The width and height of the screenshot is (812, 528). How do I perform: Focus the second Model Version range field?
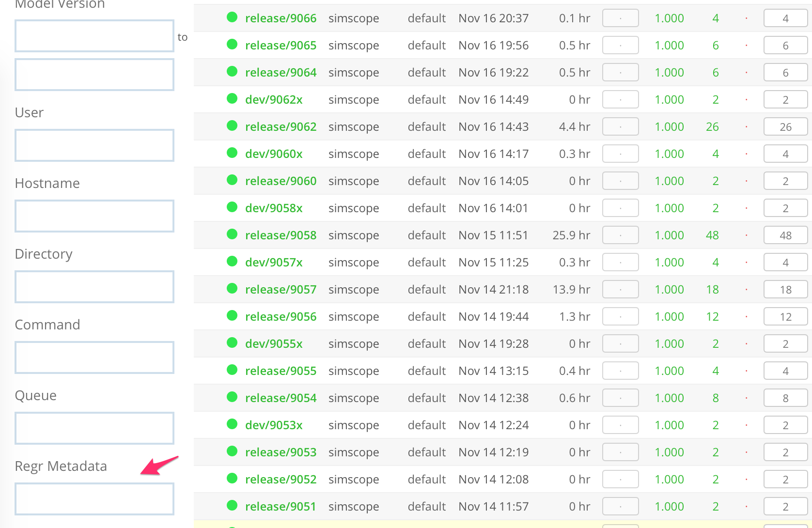94,75
